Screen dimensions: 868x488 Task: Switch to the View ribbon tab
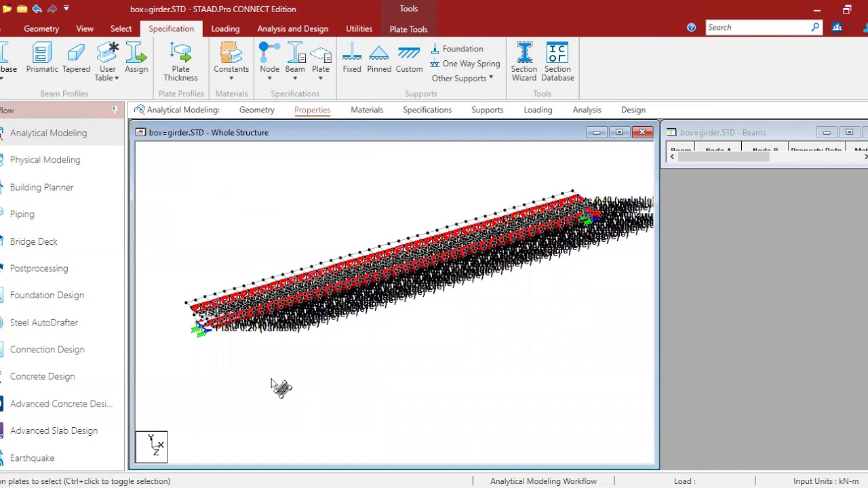coord(85,28)
